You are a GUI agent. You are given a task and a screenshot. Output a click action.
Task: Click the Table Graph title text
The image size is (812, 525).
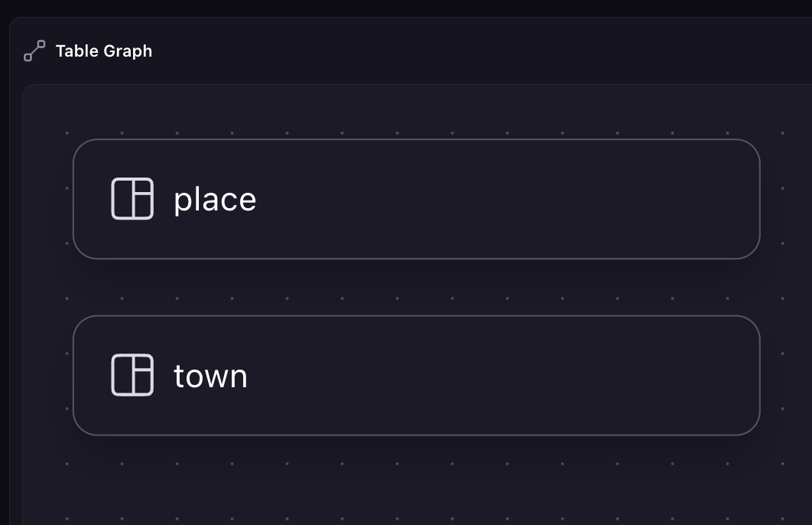click(104, 51)
